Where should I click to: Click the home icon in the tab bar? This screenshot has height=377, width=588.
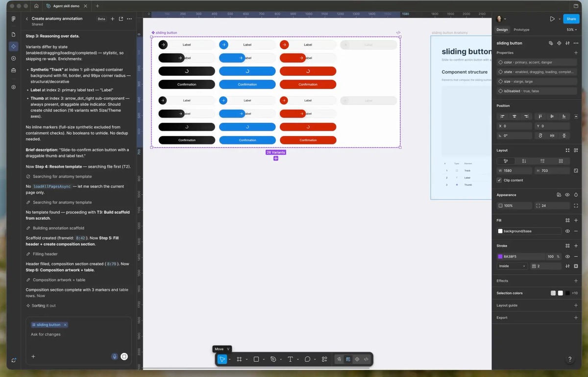click(36, 6)
